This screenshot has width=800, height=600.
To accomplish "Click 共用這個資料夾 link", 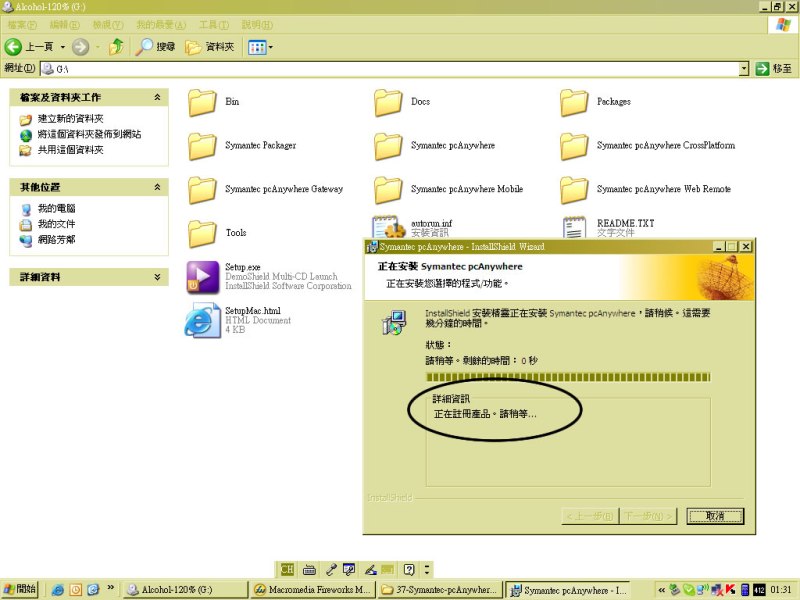I will pyautogui.click(x=70, y=150).
